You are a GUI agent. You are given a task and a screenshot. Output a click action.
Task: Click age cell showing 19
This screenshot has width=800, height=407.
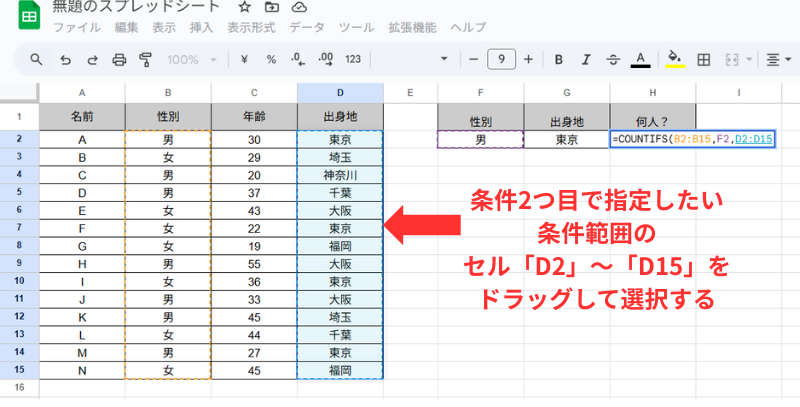(254, 246)
